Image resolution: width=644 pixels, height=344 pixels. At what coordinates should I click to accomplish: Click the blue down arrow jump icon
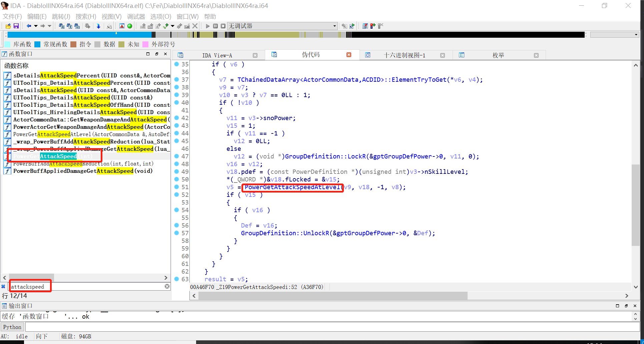pyautogui.click(x=98, y=26)
